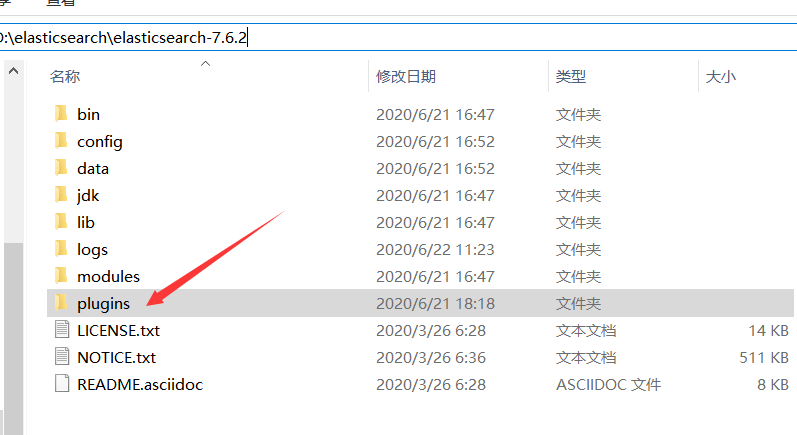Select the README.asciidoc file name

(x=140, y=384)
